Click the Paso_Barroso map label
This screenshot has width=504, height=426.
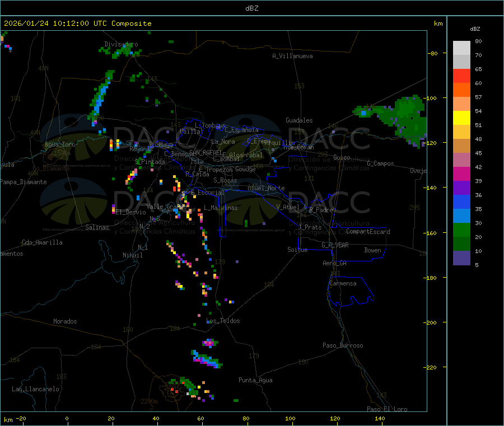pos(343,345)
